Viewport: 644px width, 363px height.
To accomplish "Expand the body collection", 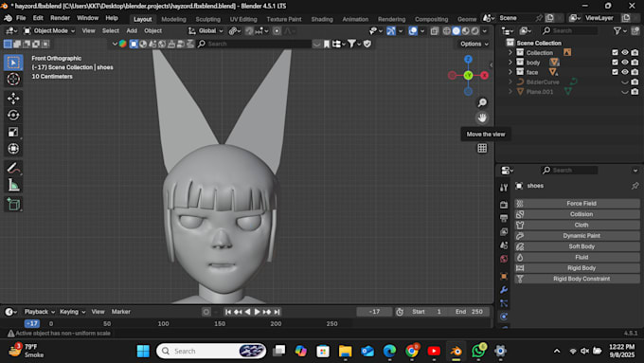I will pyautogui.click(x=510, y=62).
